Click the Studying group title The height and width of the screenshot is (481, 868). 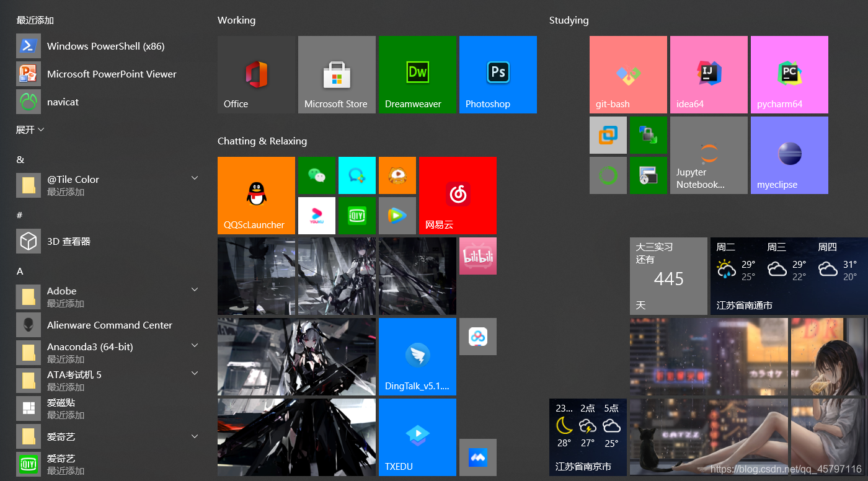point(569,20)
